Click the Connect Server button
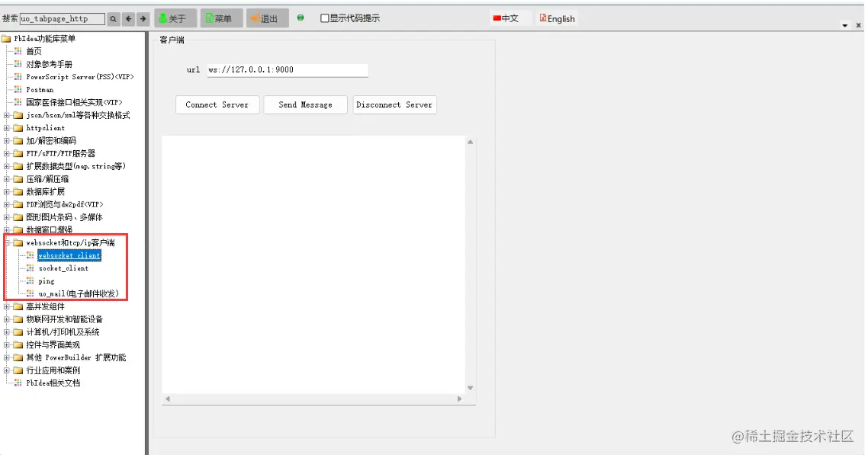Image resolution: width=868 pixels, height=458 pixels. coord(217,105)
